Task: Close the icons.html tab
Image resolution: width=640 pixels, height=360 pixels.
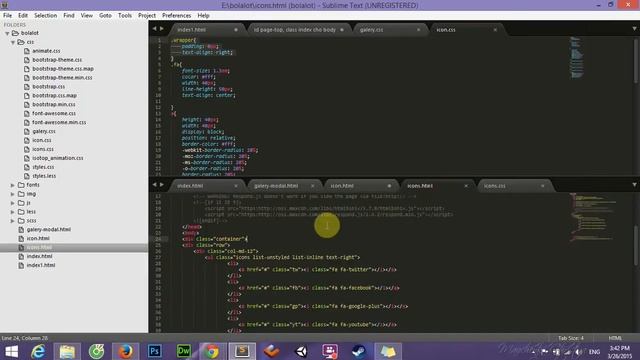Action: point(466,186)
